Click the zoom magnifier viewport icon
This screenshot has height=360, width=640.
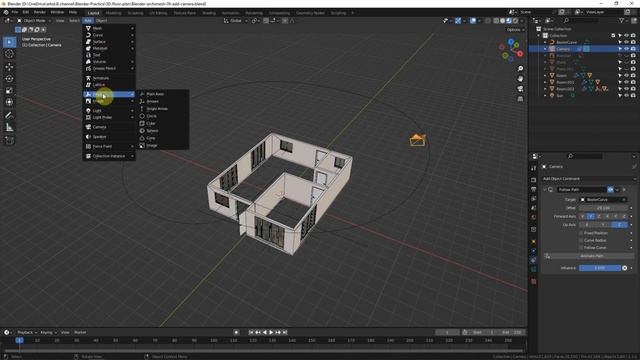pyautogui.click(x=520, y=69)
